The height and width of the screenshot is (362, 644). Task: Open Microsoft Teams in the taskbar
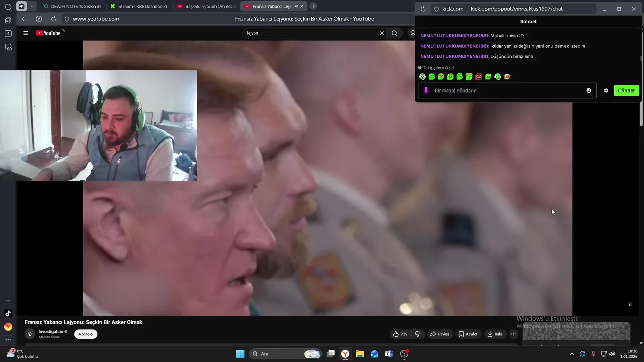point(389,354)
